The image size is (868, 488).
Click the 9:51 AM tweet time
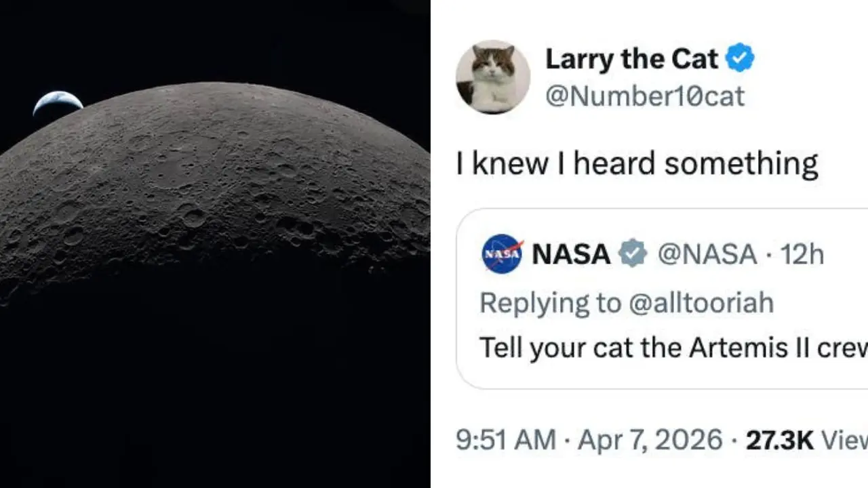[x=505, y=440]
